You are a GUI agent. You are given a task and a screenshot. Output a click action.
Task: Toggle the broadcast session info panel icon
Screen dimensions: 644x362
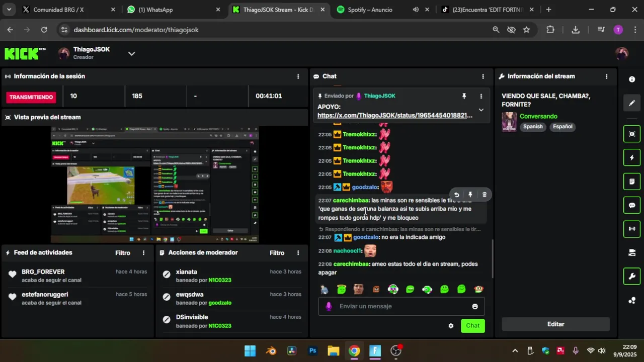(x=632, y=229)
